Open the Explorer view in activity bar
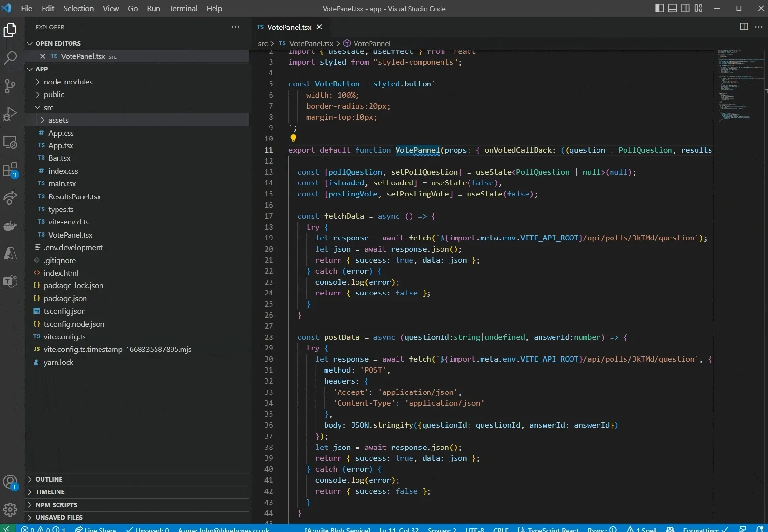Image resolution: width=768 pixels, height=532 pixels. (10, 30)
